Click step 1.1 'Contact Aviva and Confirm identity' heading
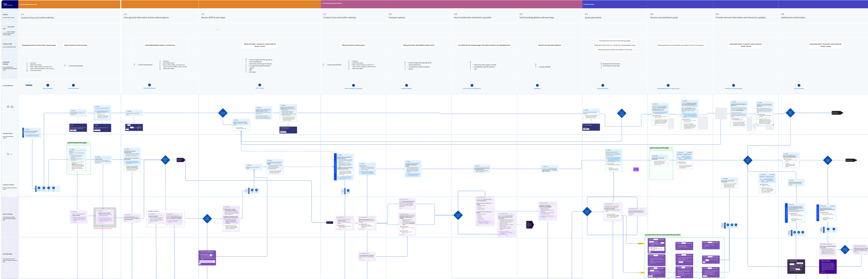This screenshot has width=868, height=279. pos(37,17)
